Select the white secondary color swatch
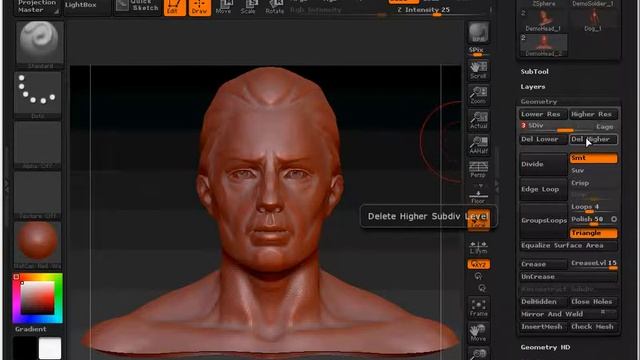This screenshot has height=360, width=640. (x=50, y=348)
